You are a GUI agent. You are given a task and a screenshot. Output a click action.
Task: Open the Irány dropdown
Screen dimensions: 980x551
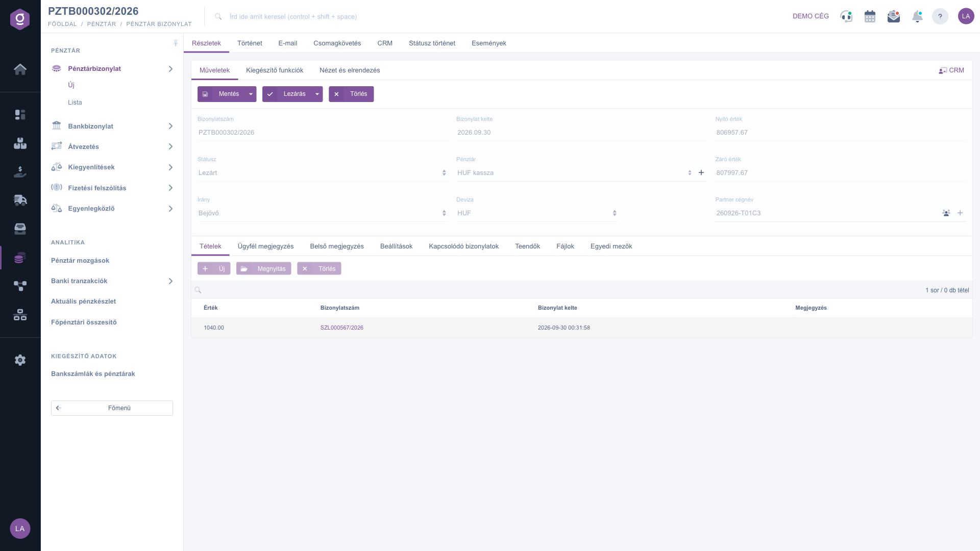[323, 213]
